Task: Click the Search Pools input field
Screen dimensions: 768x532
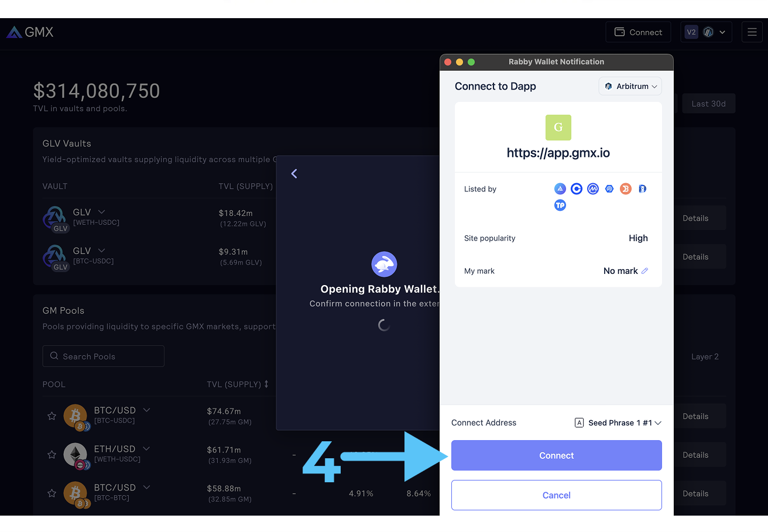Action: pyautogui.click(x=104, y=356)
